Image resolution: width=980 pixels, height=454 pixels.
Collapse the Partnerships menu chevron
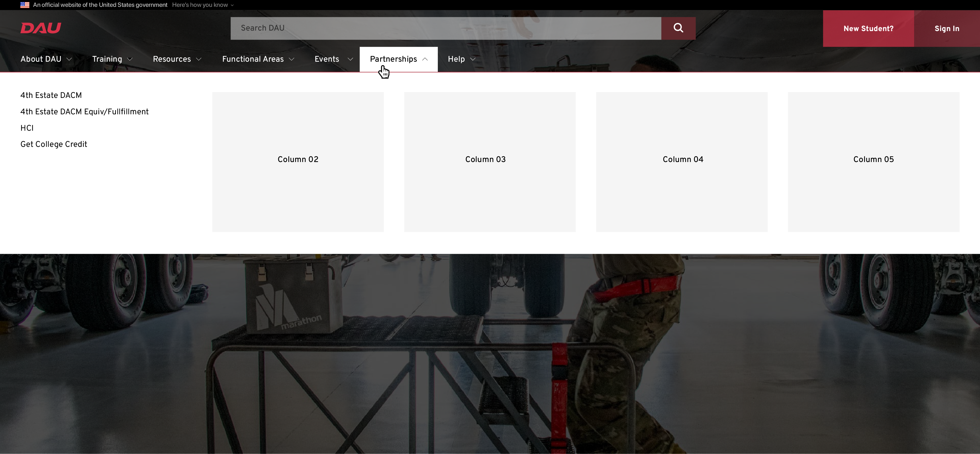pos(425,59)
